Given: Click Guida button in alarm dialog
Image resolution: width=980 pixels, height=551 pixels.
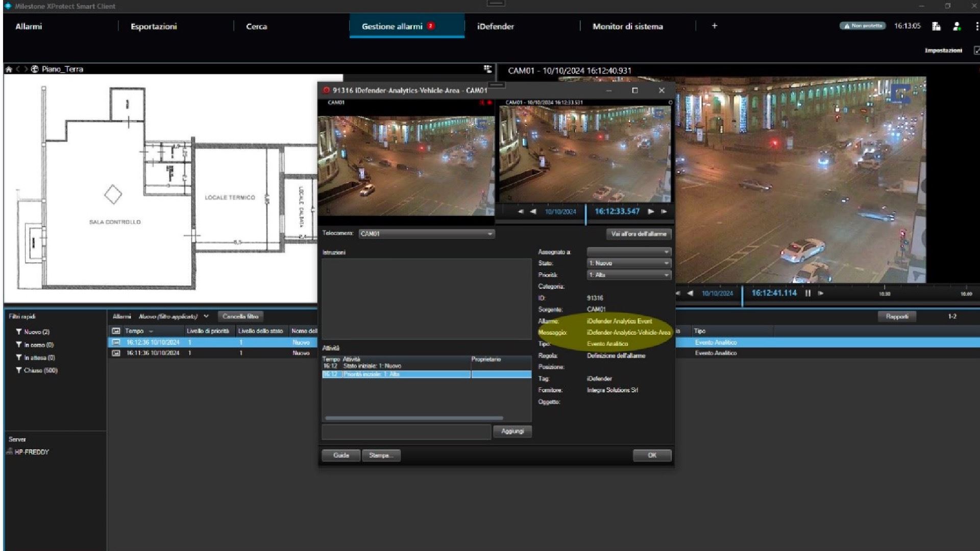Looking at the screenshot, I should tap(341, 456).
